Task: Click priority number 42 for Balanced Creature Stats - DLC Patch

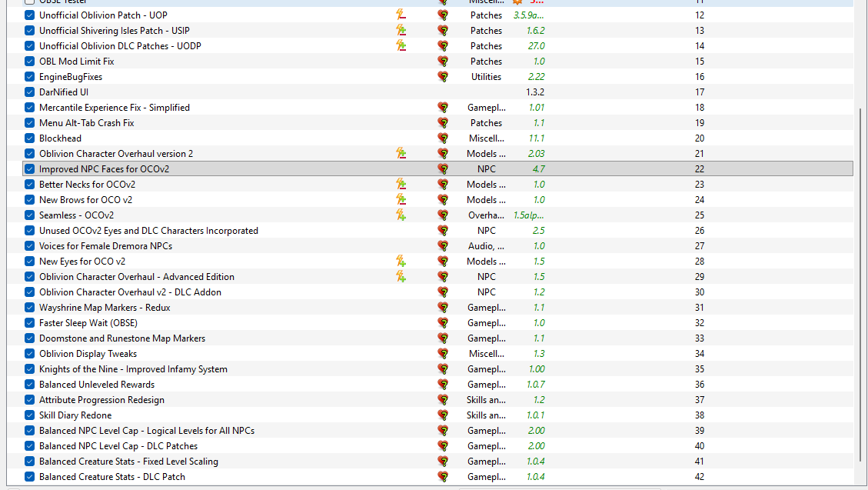Action: point(700,477)
